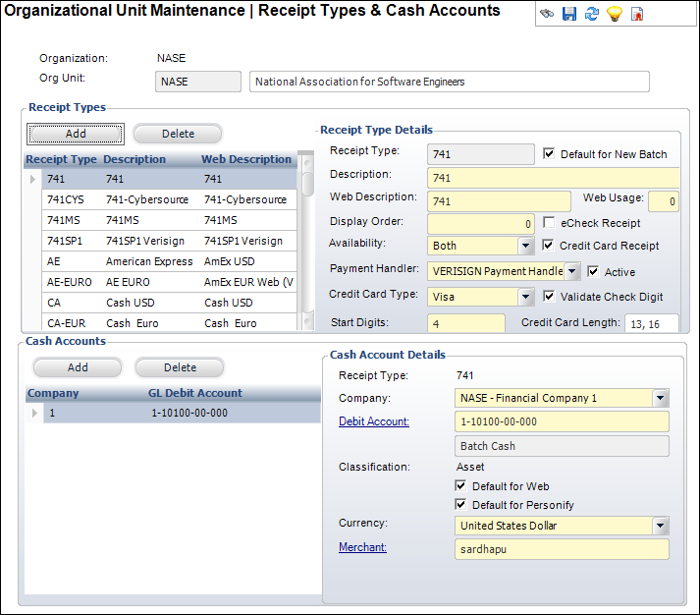The height and width of the screenshot is (615, 700).
Task: Expand the Credit Card Type dropdown
Action: (x=525, y=297)
